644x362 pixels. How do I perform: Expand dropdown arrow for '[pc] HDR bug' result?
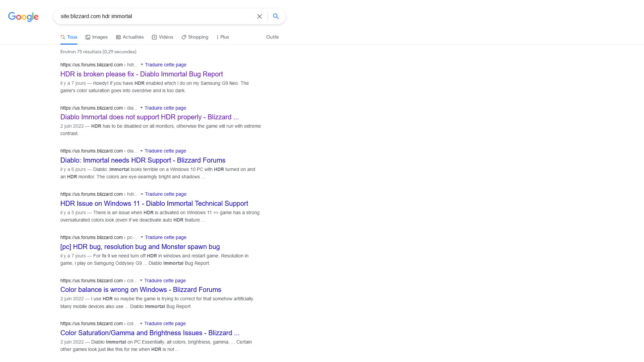click(x=142, y=237)
